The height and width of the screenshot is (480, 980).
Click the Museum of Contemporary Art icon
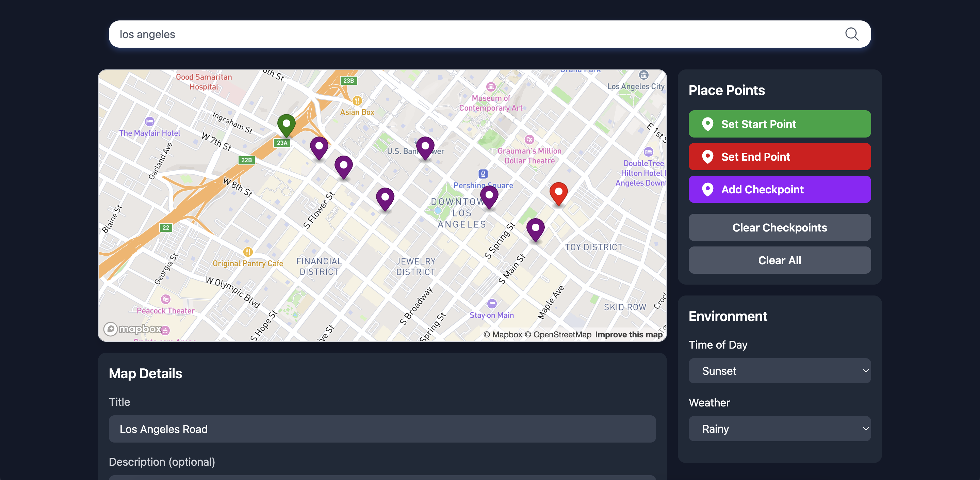point(491,87)
